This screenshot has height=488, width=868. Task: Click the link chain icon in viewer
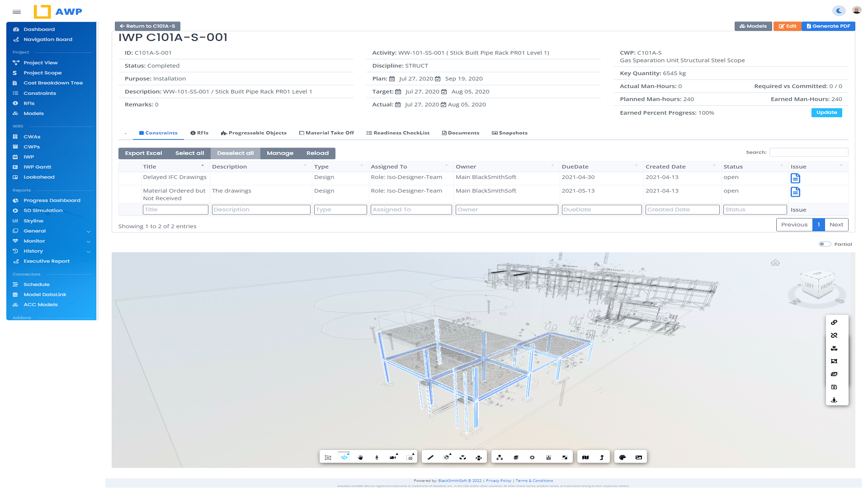point(834,323)
